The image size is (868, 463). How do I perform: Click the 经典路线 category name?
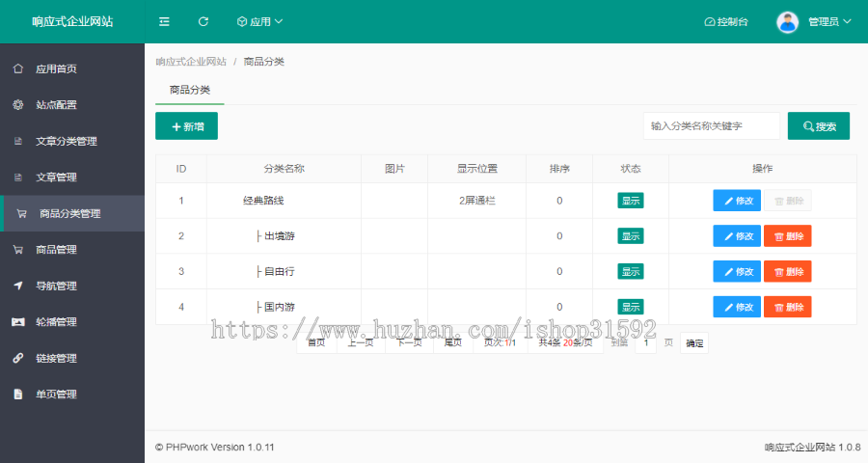(x=263, y=201)
